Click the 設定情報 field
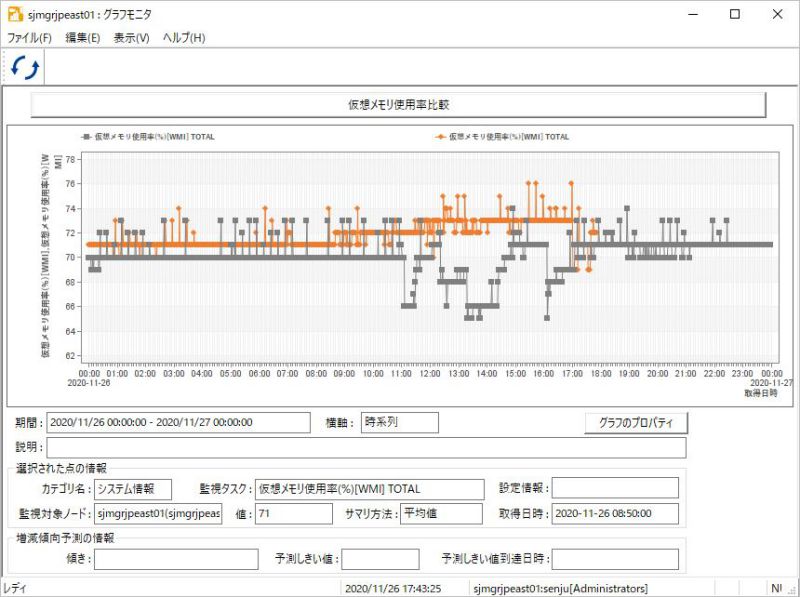800x597 pixels. [615, 488]
